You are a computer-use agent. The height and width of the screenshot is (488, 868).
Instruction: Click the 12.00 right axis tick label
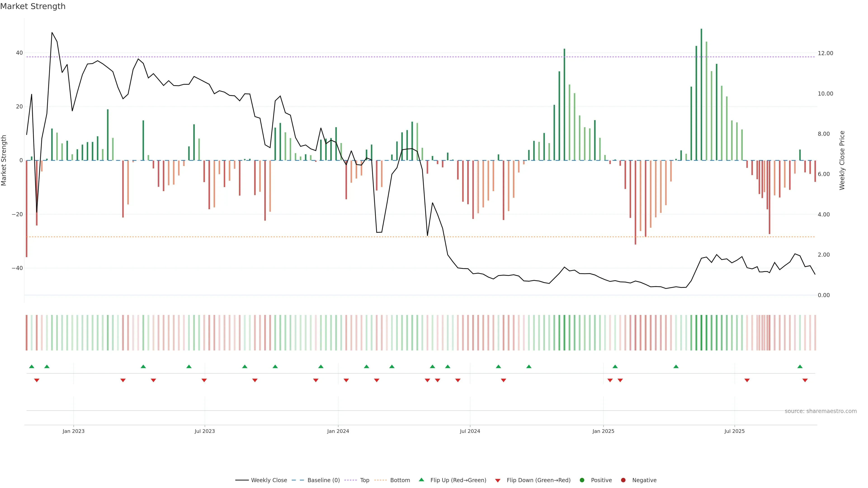tap(825, 53)
